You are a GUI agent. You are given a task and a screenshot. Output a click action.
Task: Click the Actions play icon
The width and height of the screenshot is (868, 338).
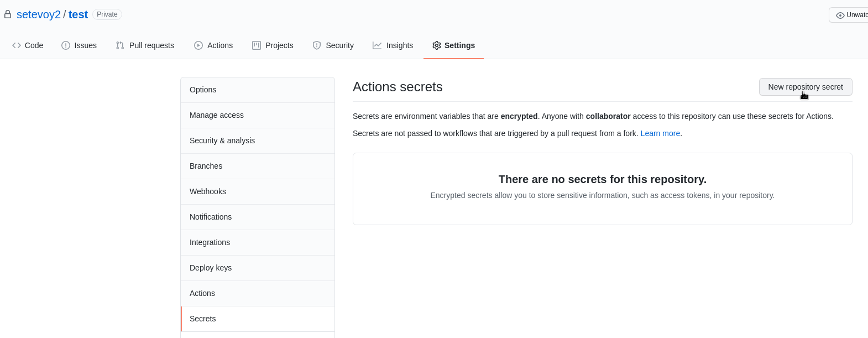tap(198, 45)
